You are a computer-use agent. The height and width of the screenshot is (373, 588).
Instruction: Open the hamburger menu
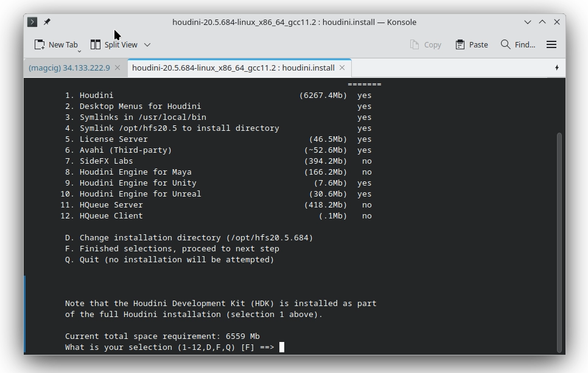(x=551, y=44)
